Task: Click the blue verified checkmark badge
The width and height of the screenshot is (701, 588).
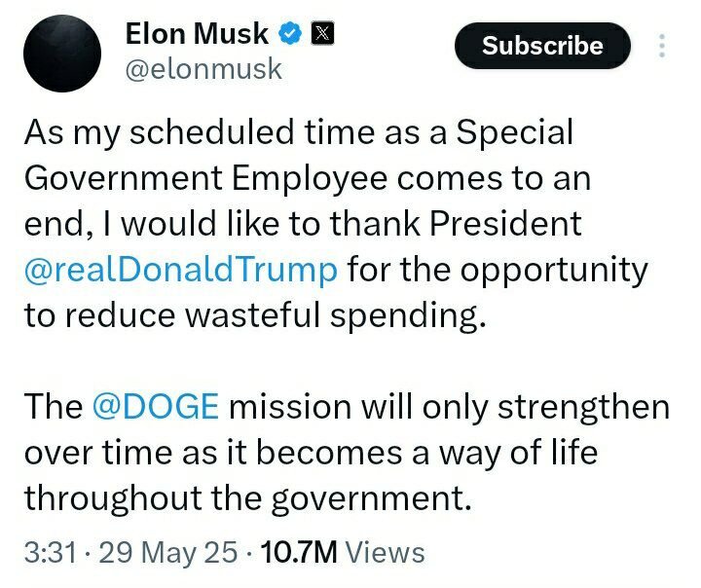Action: pyautogui.click(x=289, y=34)
